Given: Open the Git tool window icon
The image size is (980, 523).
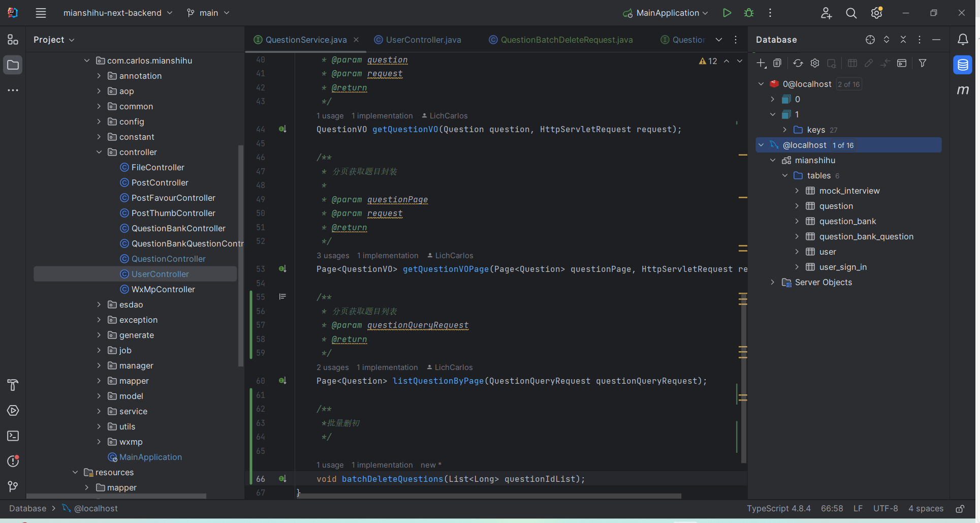Looking at the screenshot, I should tap(13, 487).
